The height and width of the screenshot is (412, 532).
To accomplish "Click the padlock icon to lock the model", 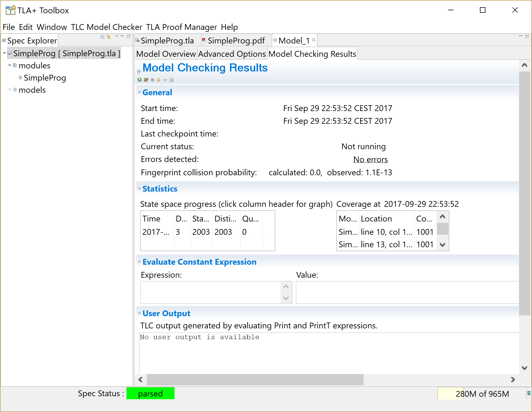I will point(158,80).
